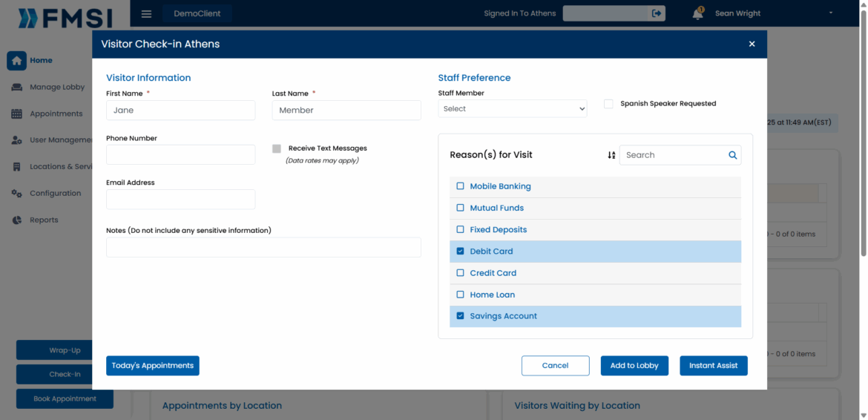Click the sort icon beside Reason(s) for Visit
868x420 pixels.
[611, 155]
